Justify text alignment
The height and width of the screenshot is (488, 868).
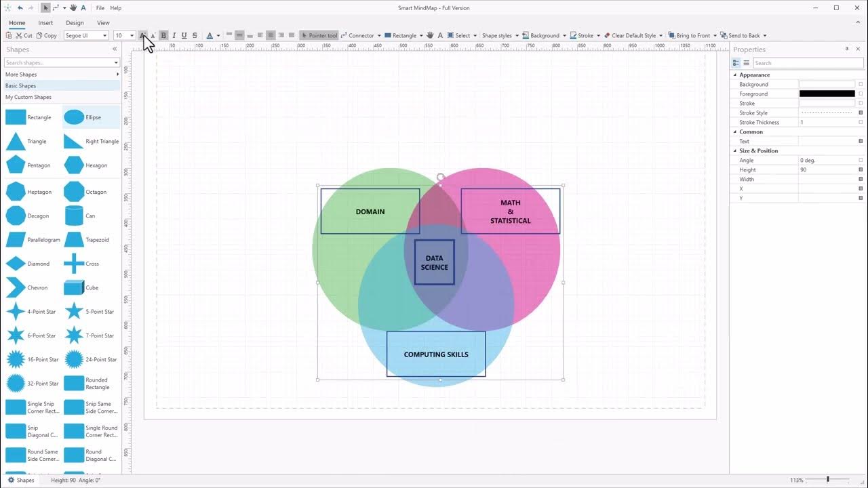click(x=292, y=35)
